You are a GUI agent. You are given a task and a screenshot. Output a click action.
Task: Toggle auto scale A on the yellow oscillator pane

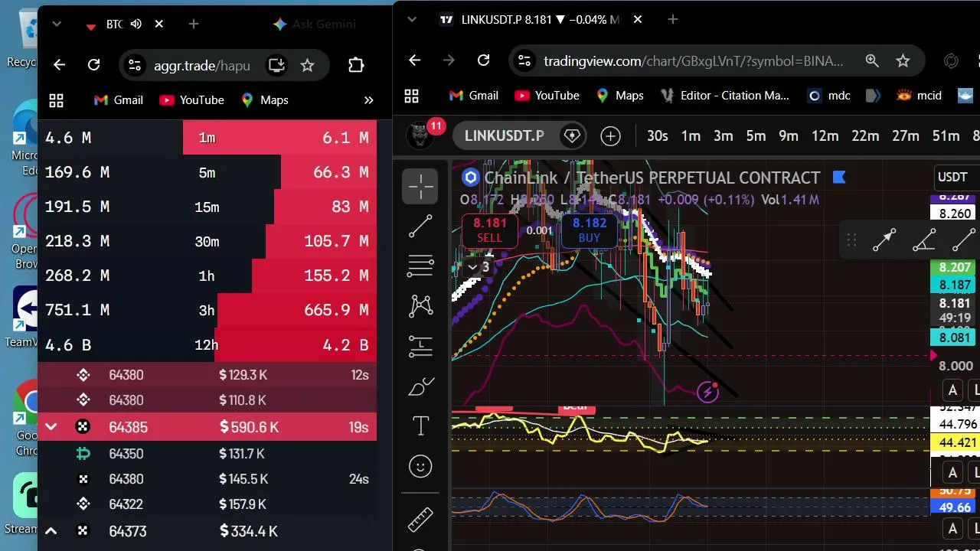(x=952, y=472)
